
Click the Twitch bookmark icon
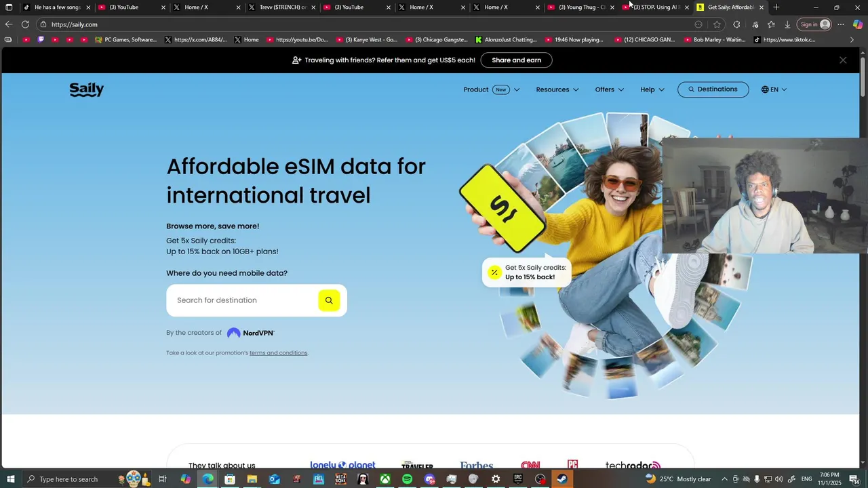coord(41,40)
